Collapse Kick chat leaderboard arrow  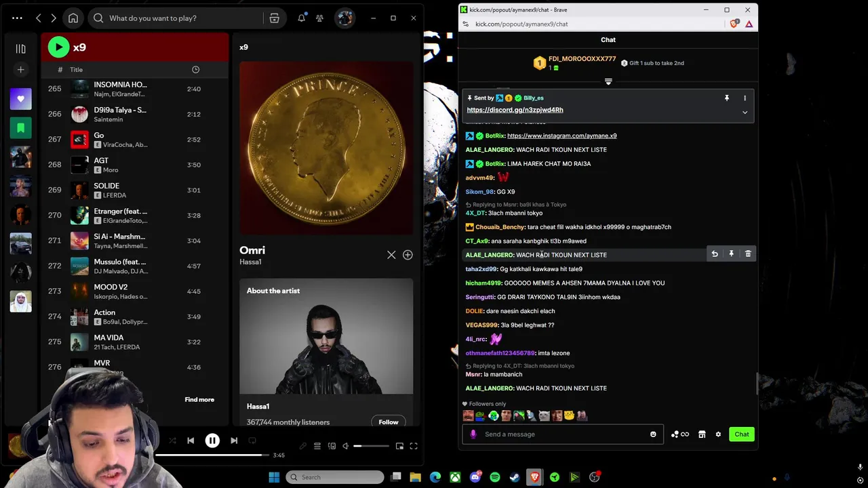[x=608, y=82]
